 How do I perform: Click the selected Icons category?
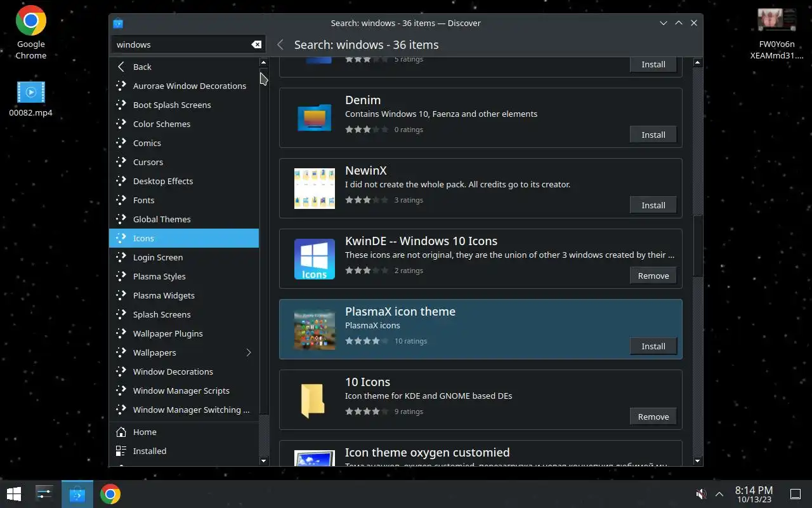[x=184, y=238]
